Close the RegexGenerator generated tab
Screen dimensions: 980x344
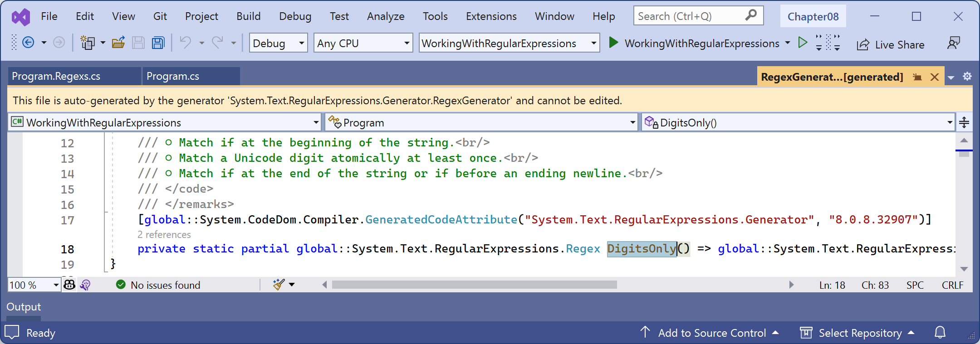pyautogui.click(x=935, y=77)
